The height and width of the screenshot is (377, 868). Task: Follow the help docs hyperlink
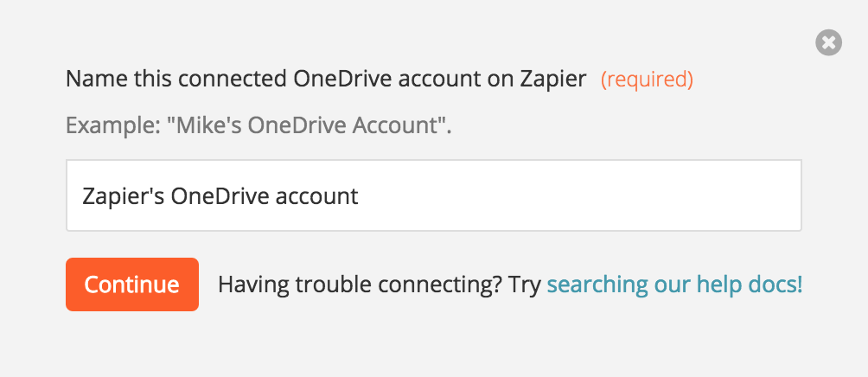(x=674, y=284)
